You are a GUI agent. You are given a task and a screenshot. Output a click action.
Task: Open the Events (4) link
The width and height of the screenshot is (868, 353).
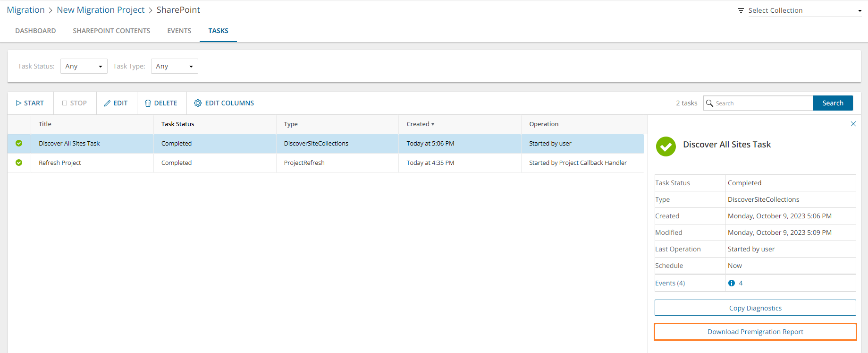[x=670, y=283]
